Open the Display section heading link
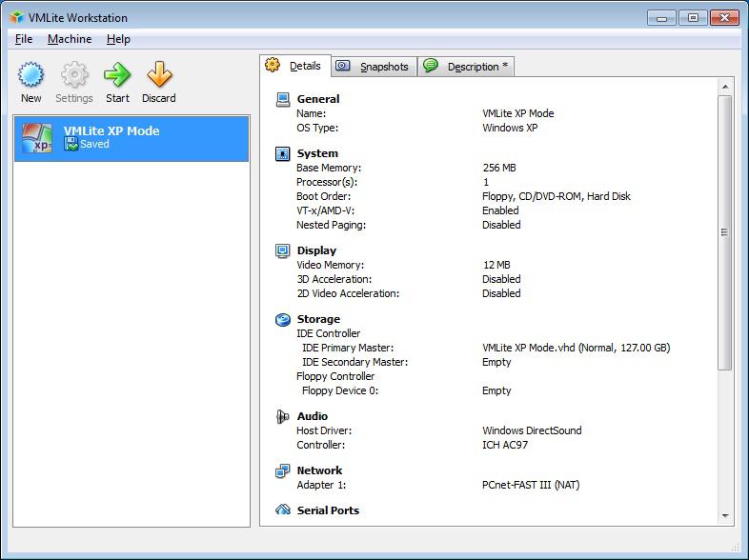The image size is (749, 560). click(316, 250)
